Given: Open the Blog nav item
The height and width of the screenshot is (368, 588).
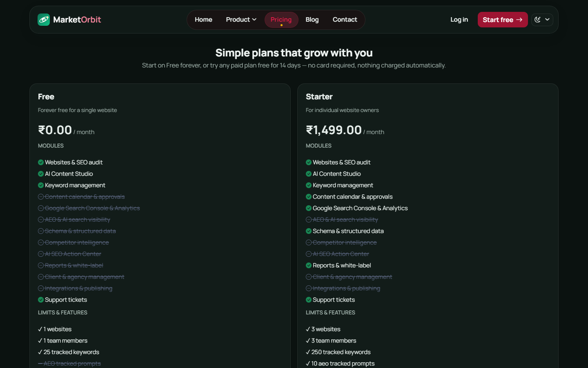Looking at the screenshot, I should click(x=312, y=20).
